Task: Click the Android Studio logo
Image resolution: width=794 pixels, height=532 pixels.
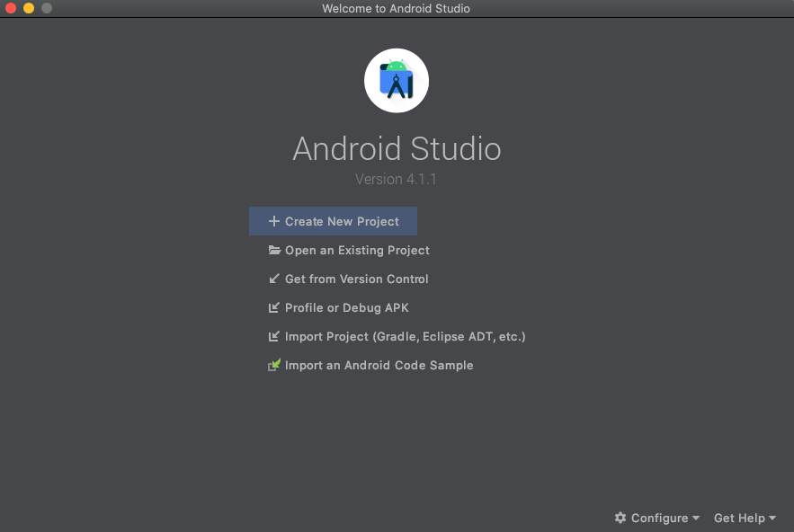Action: 396,80
